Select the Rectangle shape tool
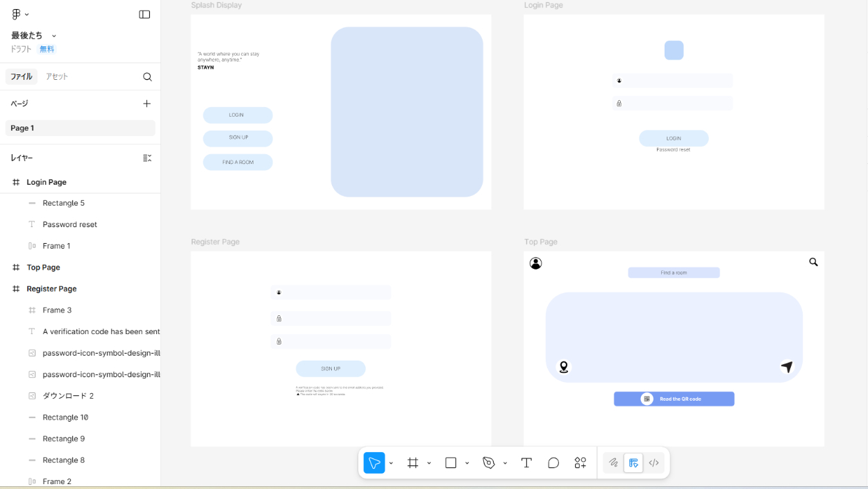Screen dimensions: 868x489 click(451, 463)
